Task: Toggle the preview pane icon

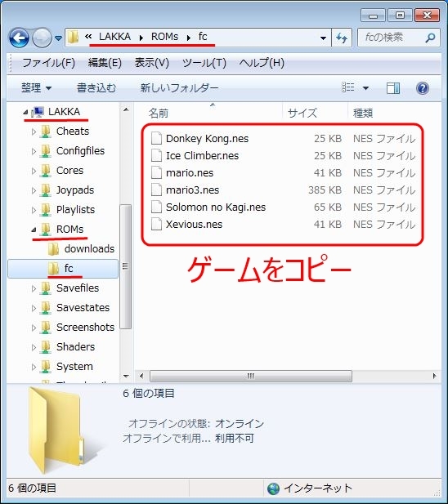Action: pos(393,88)
